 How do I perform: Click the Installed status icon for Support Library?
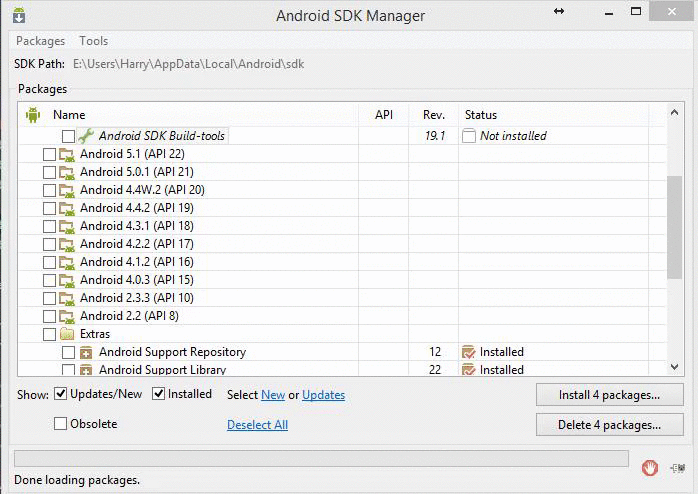click(x=468, y=369)
